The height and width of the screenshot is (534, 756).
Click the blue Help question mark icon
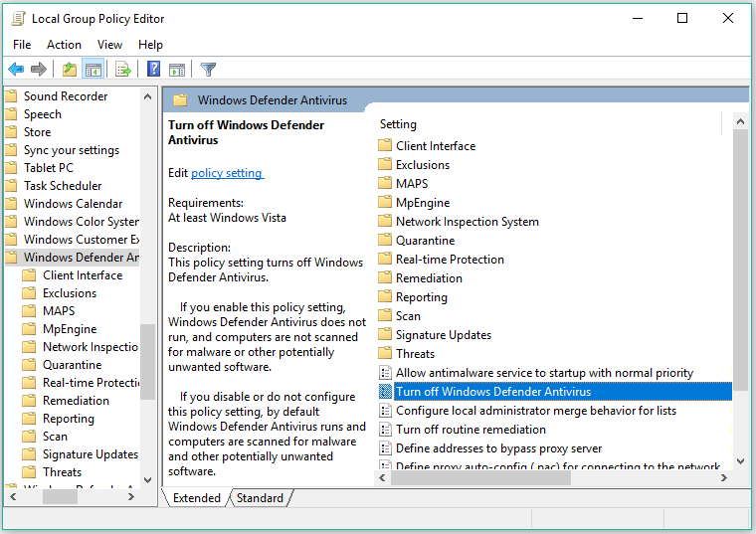pos(153,69)
